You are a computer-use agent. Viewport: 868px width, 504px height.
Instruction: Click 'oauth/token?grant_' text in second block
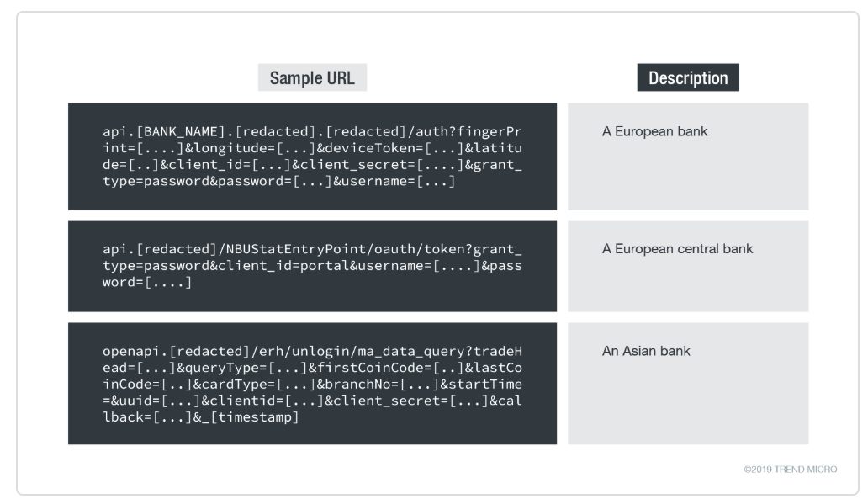click(447, 249)
